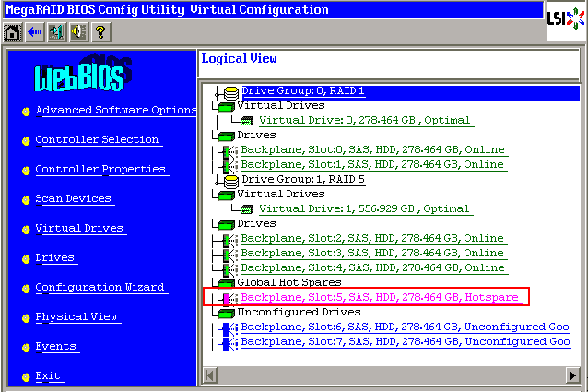The image size is (588, 392).
Task: Click the yellow bullet beside Exit
Action: coord(26,377)
